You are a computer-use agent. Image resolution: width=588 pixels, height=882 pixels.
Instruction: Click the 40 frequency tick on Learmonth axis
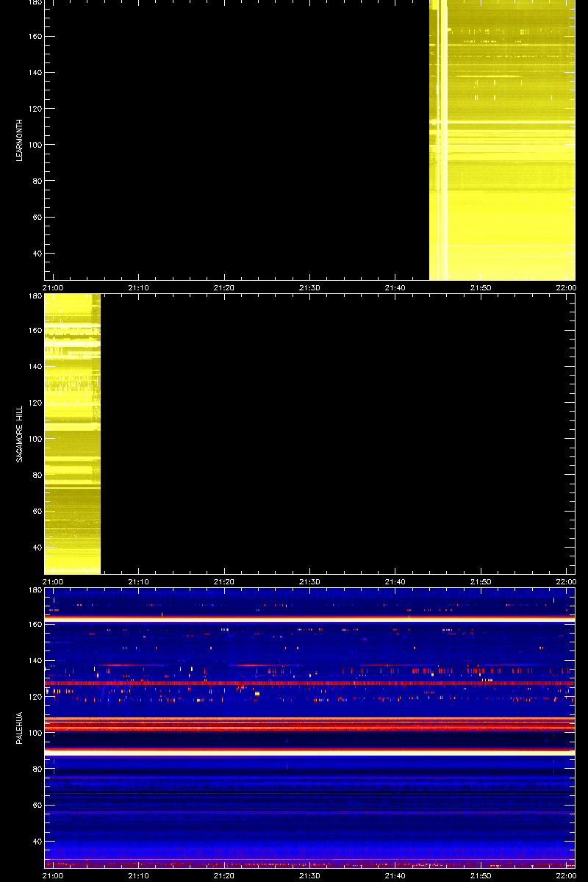click(37, 254)
